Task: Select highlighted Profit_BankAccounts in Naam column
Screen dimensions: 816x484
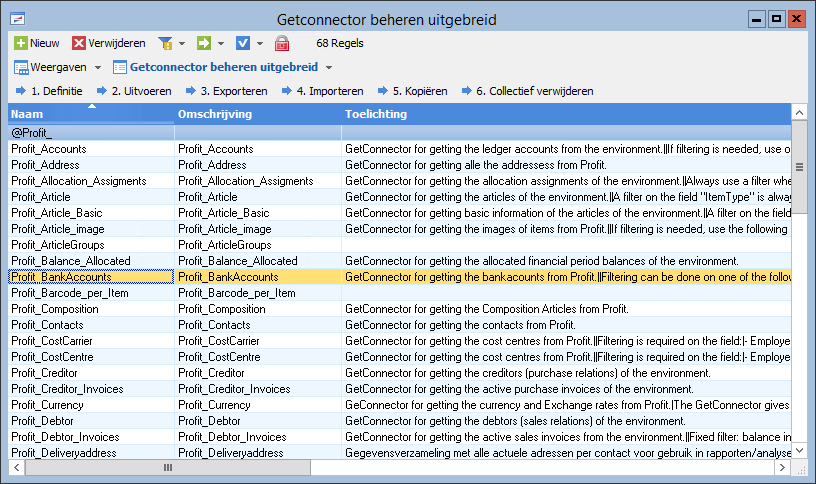Action: (x=61, y=277)
